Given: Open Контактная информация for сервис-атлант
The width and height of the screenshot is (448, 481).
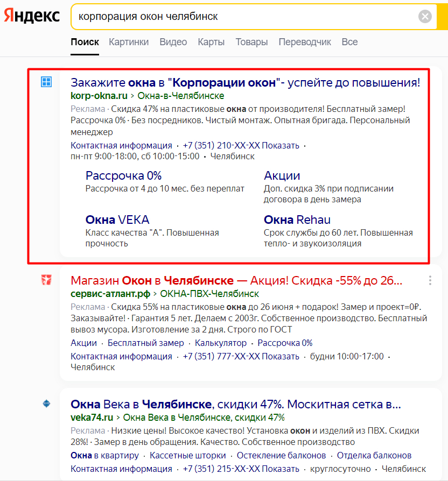Looking at the screenshot, I should click(x=121, y=357).
